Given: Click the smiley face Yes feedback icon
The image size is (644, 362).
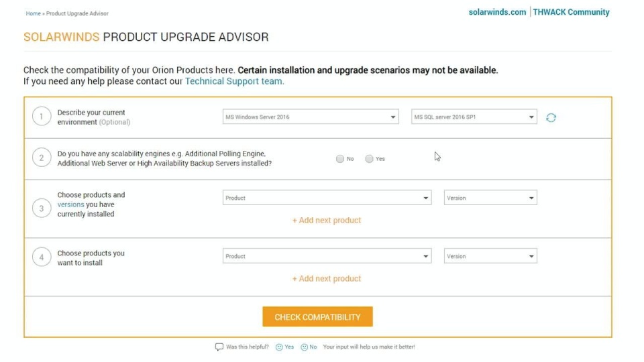Looking at the screenshot, I should click(x=279, y=347).
